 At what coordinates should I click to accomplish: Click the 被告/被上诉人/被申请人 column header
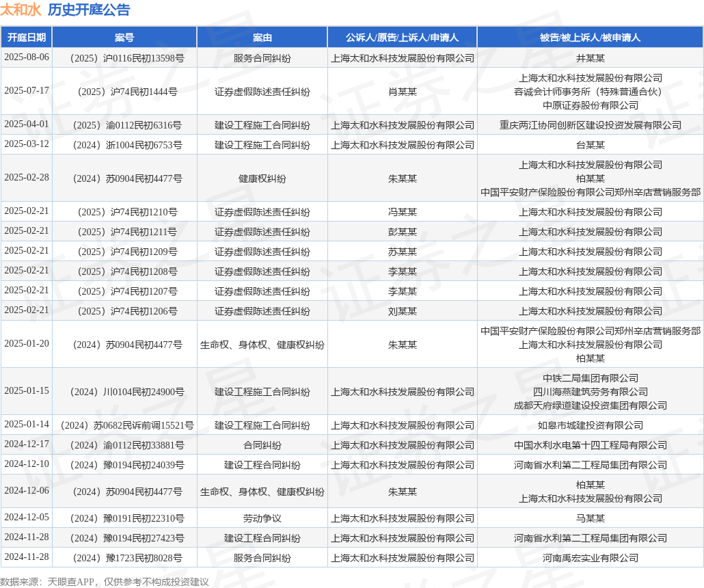tap(590, 38)
